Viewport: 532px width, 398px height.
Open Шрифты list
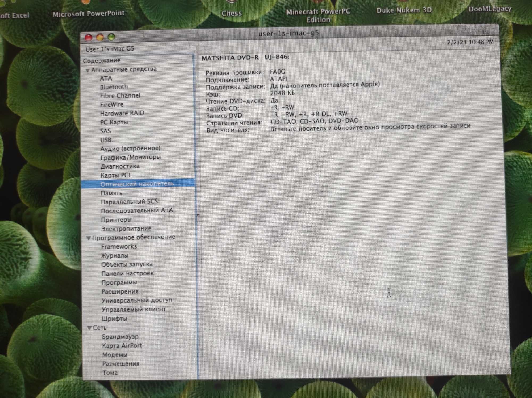(114, 319)
